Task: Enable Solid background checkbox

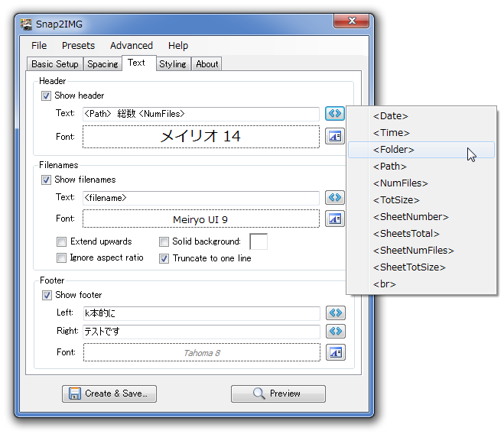Action: point(164,241)
